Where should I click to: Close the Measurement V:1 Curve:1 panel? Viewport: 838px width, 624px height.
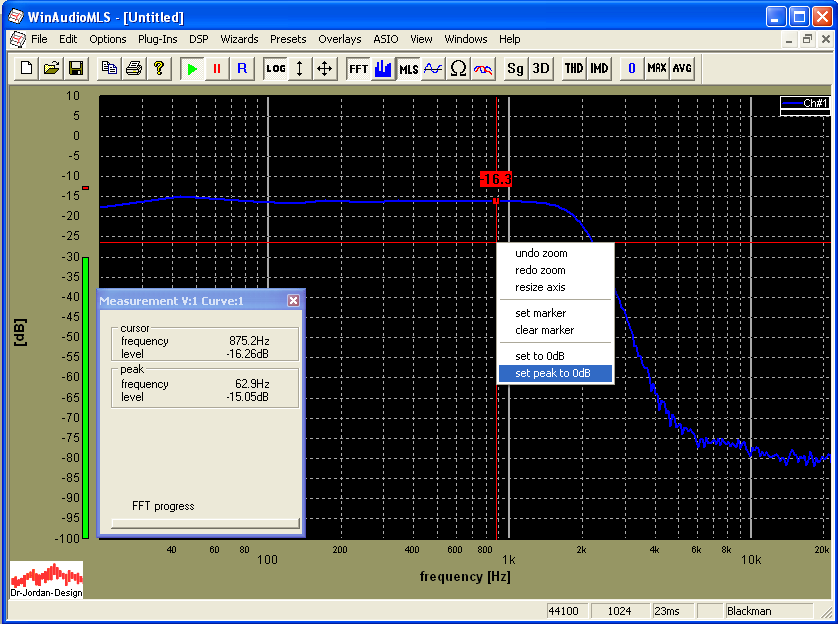(293, 301)
